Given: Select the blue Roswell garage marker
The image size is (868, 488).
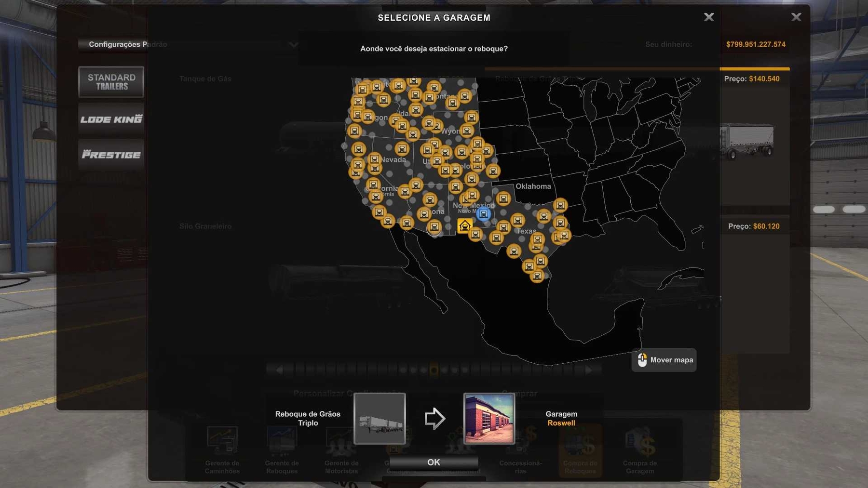Looking at the screenshot, I should pos(483,214).
